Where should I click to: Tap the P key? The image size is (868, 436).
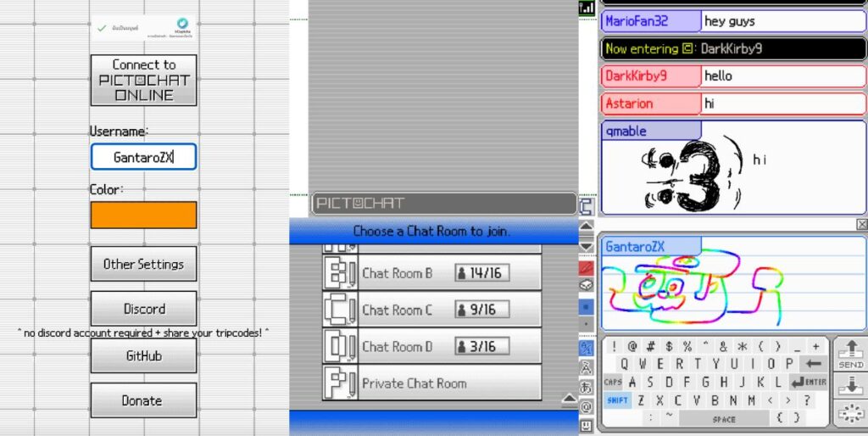click(789, 364)
